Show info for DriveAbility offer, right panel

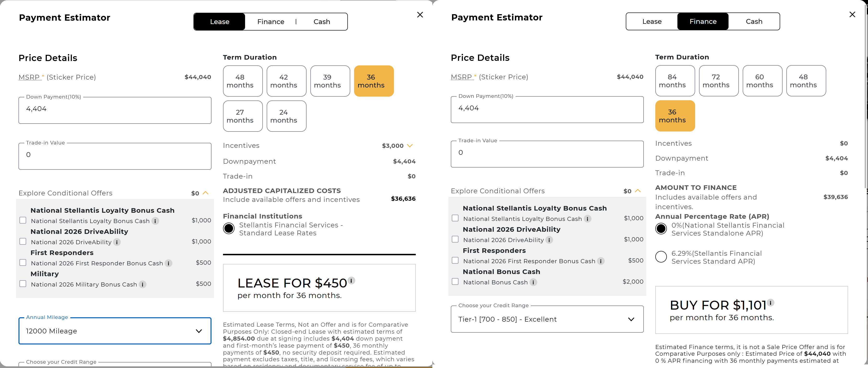pos(549,240)
